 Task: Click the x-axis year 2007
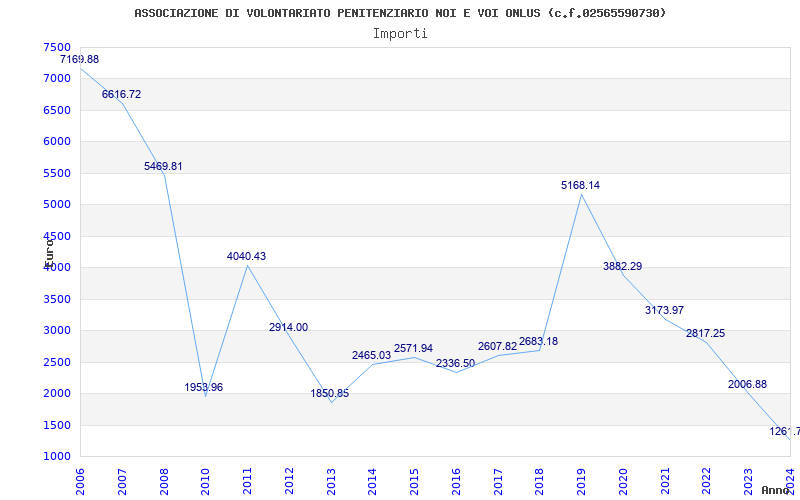click(x=122, y=482)
